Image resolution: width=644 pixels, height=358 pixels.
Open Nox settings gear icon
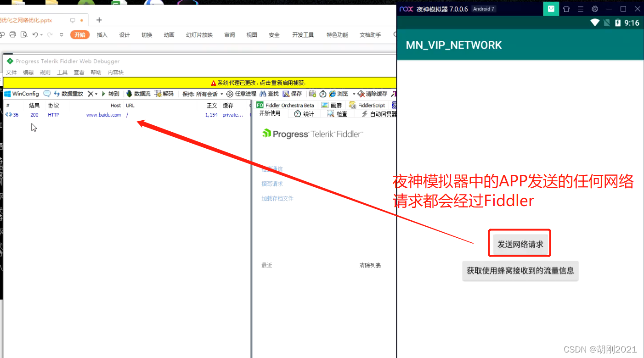(x=595, y=9)
